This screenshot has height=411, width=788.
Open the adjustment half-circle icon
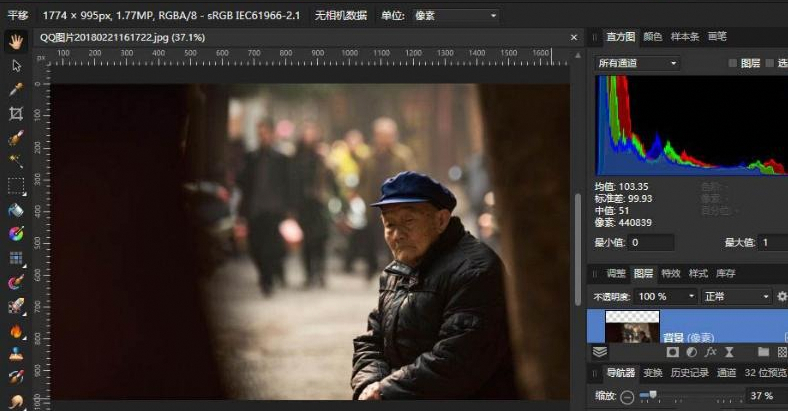click(692, 352)
